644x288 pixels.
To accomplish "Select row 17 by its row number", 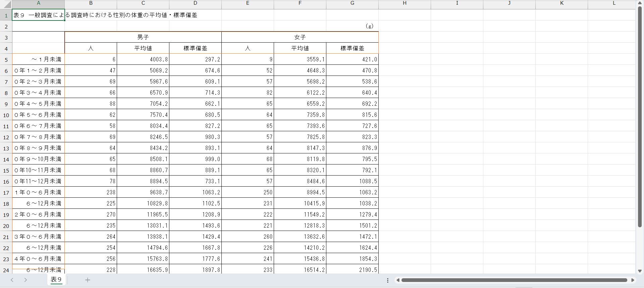I will tap(6, 193).
